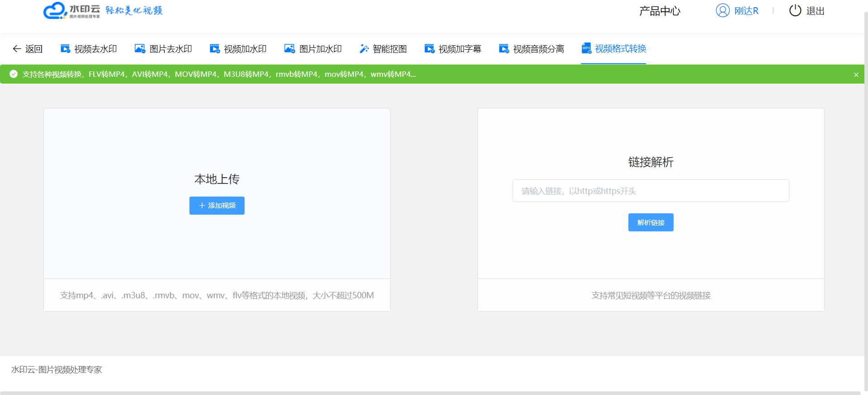Viewport: 868px width, 395px height.
Task: Click the power icon for 退出
Action: tap(795, 10)
